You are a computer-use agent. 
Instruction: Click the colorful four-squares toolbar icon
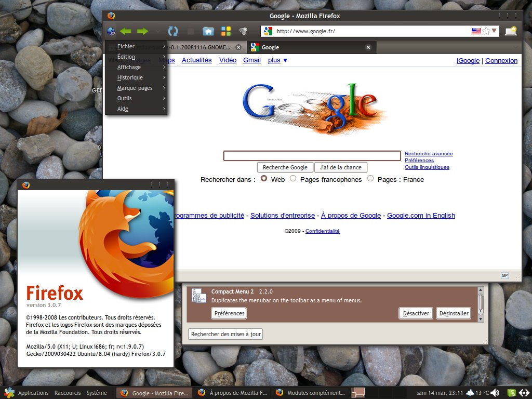226,31
